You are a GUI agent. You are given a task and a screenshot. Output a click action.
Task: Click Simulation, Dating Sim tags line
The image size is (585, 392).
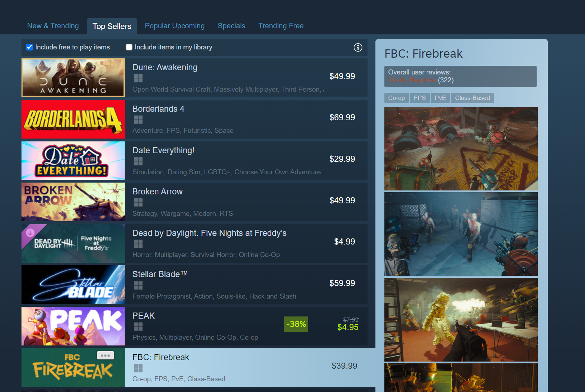point(226,172)
